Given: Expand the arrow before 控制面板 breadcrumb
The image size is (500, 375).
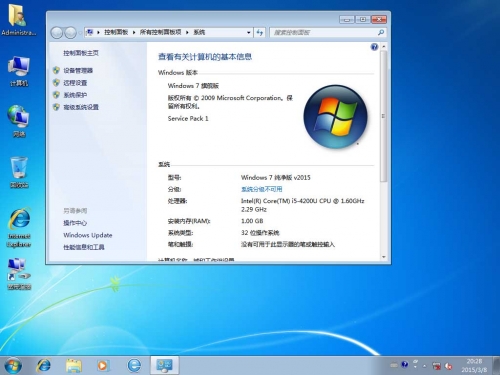Looking at the screenshot, I should pos(98,32).
